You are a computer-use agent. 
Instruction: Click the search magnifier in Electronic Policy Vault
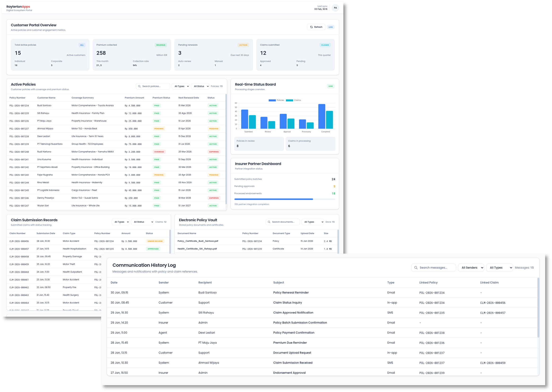pos(269,222)
